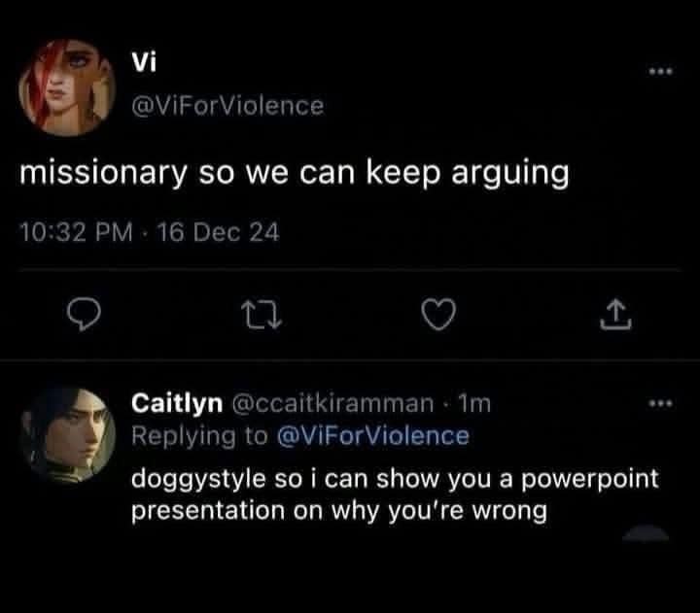The image size is (700, 613).
Task: Visit @ViForViolence handle under Vi's name
Action: click(x=227, y=106)
